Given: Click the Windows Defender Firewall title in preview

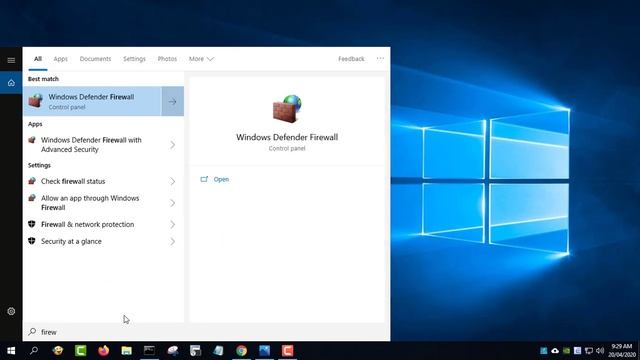Looking at the screenshot, I should coord(287,137).
